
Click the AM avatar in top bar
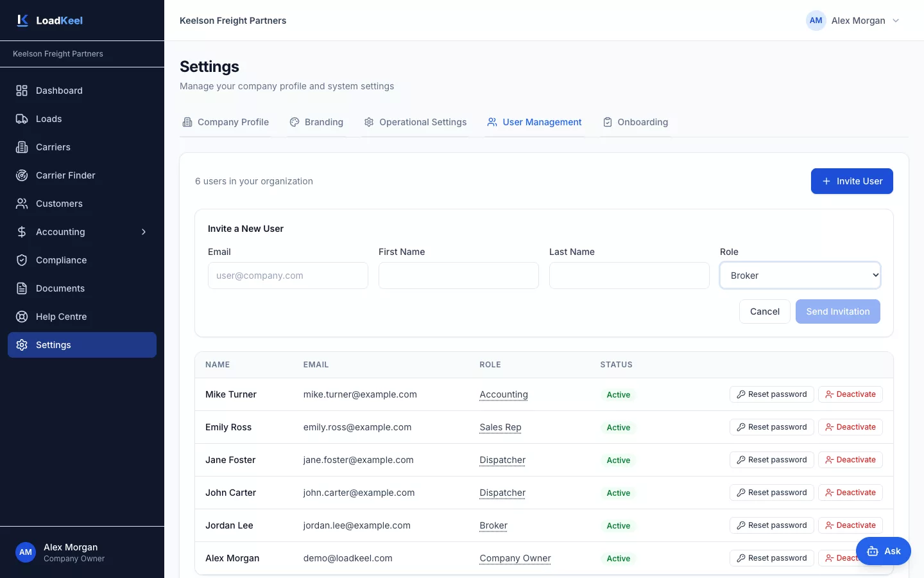click(816, 21)
